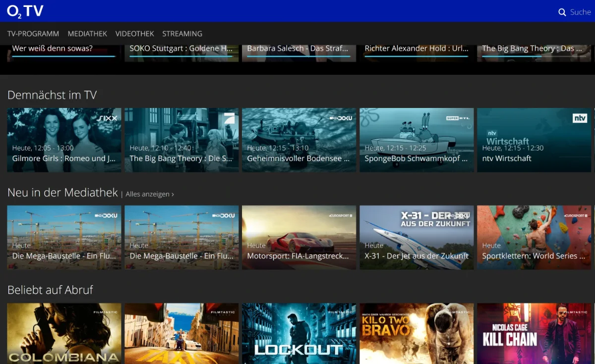Screen dimensions: 595x364
Task: Open the Taxi movie poster
Action: pos(181,333)
